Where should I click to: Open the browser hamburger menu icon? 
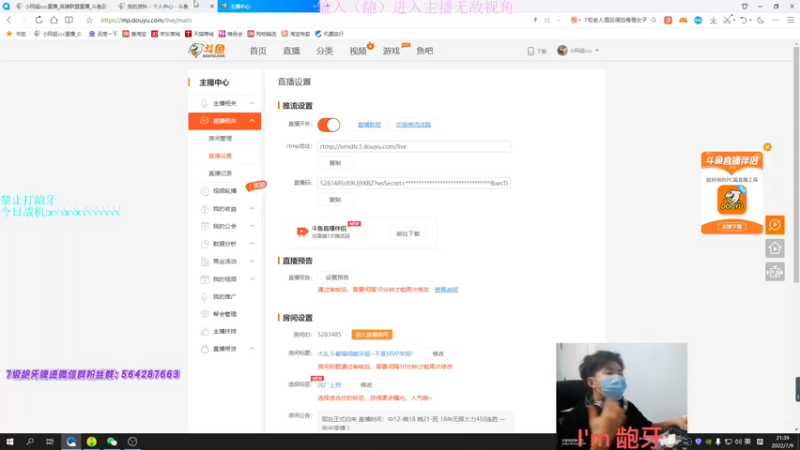791,20
